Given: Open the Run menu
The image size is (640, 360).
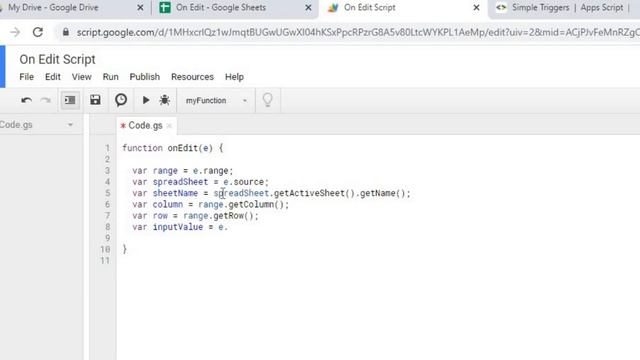Looking at the screenshot, I should pyautogui.click(x=111, y=77).
